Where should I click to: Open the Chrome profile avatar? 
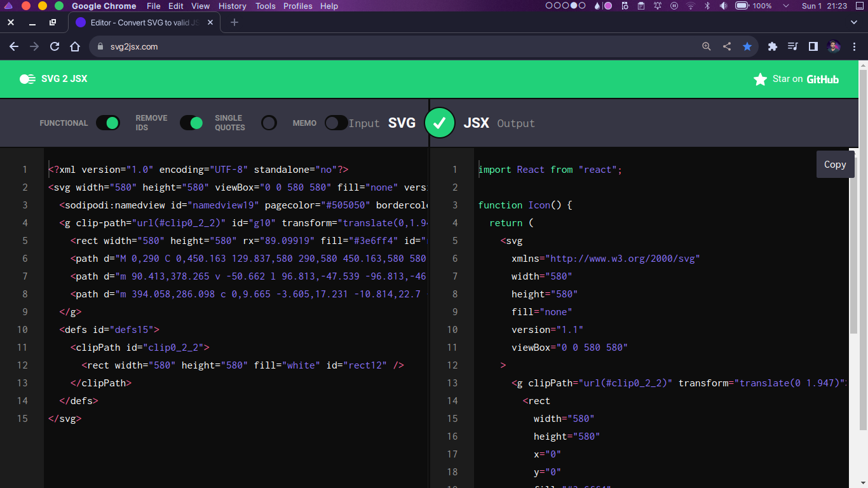tap(834, 46)
